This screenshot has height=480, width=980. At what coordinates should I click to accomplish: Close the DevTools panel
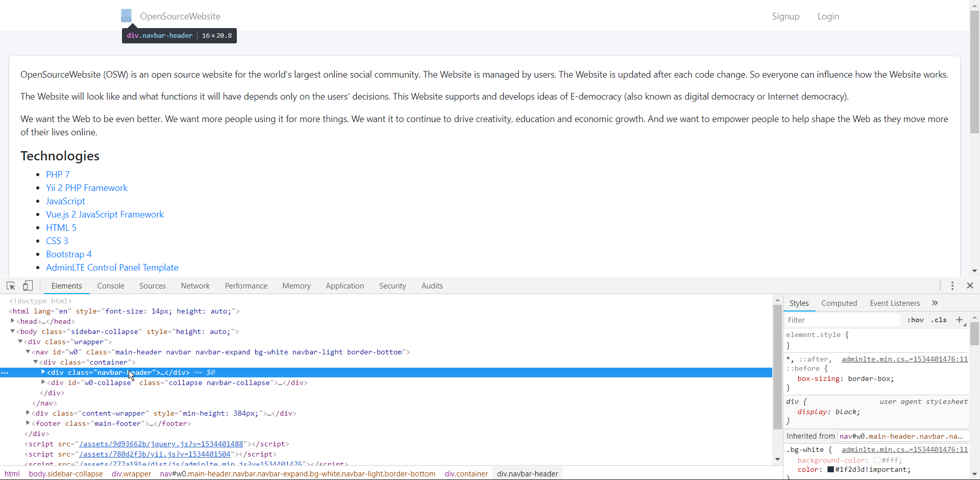click(x=970, y=286)
